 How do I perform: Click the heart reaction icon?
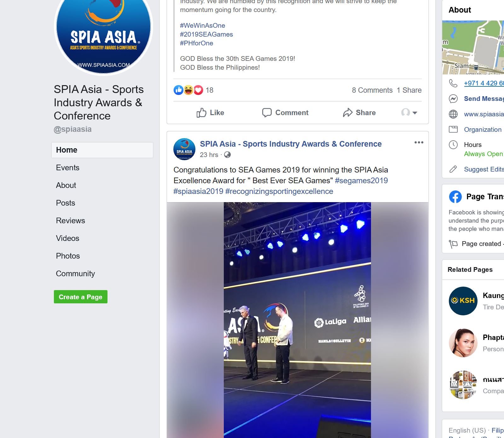pyautogui.click(x=198, y=90)
